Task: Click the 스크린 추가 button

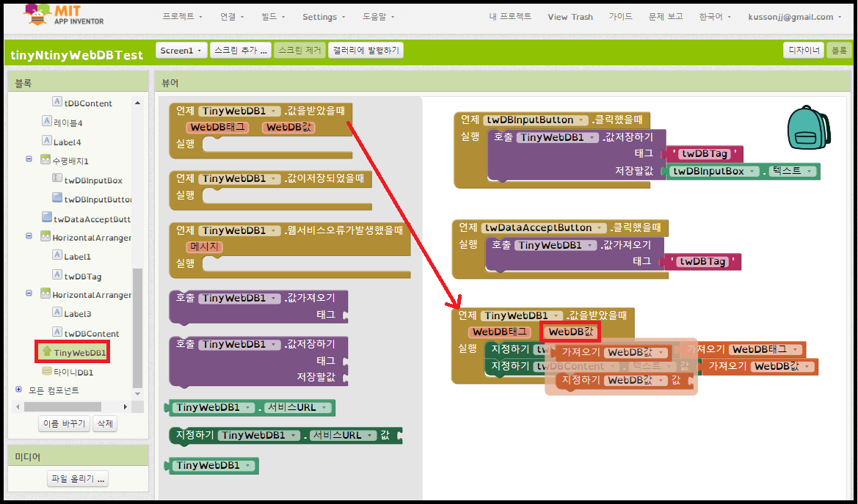Action: coord(241,51)
